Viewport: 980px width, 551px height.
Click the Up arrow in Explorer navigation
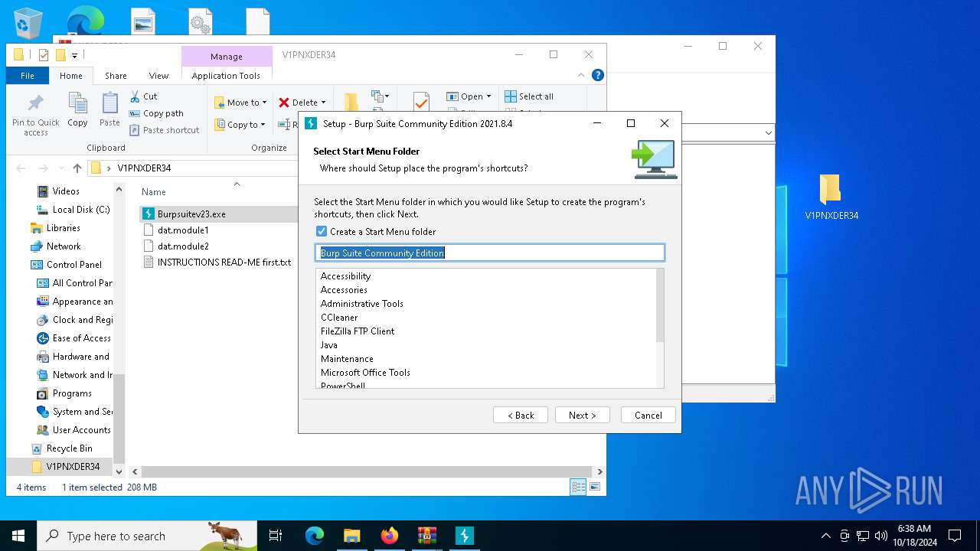(77, 168)
